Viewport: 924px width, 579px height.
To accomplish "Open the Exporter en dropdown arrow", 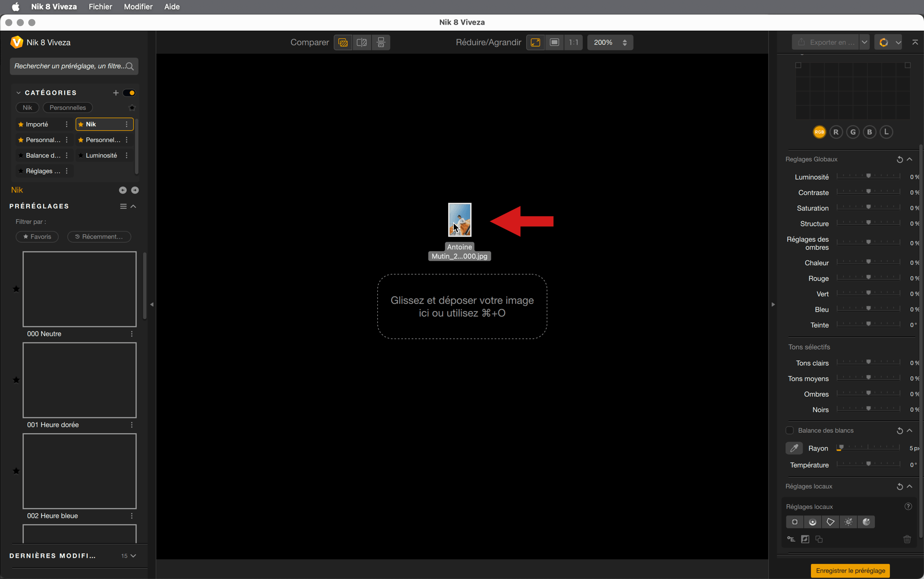I will click(864, 43).
